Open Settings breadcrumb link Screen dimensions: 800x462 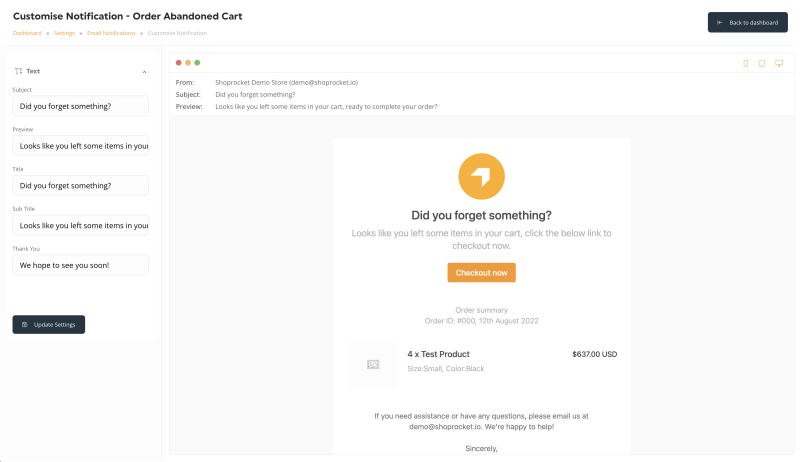point(64,33)
